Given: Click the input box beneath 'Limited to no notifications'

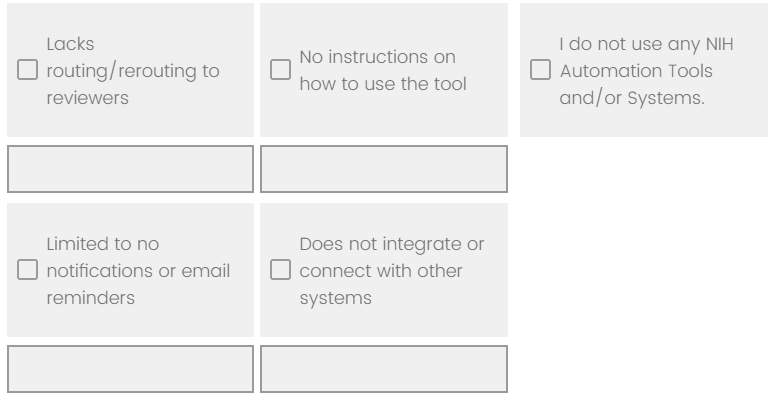Looking at the screenshot, I should 130,370.
